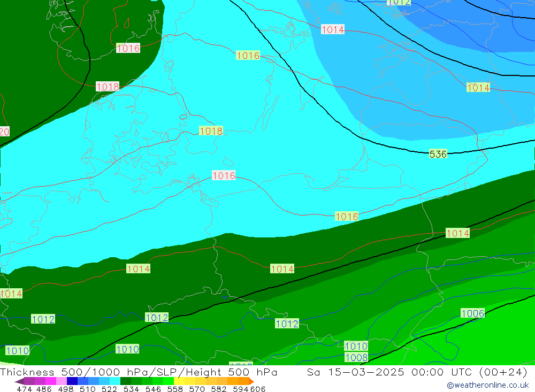
Task: Click the 536 height contour label
Action: 438,154
